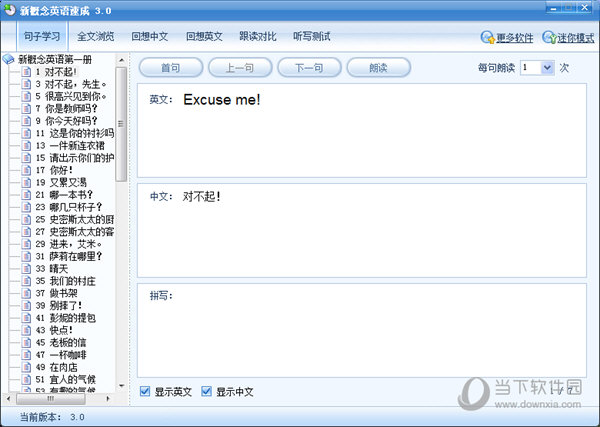
Task: Click the horizontal scrollbar left arrow
Action: [x=8, y=399]
